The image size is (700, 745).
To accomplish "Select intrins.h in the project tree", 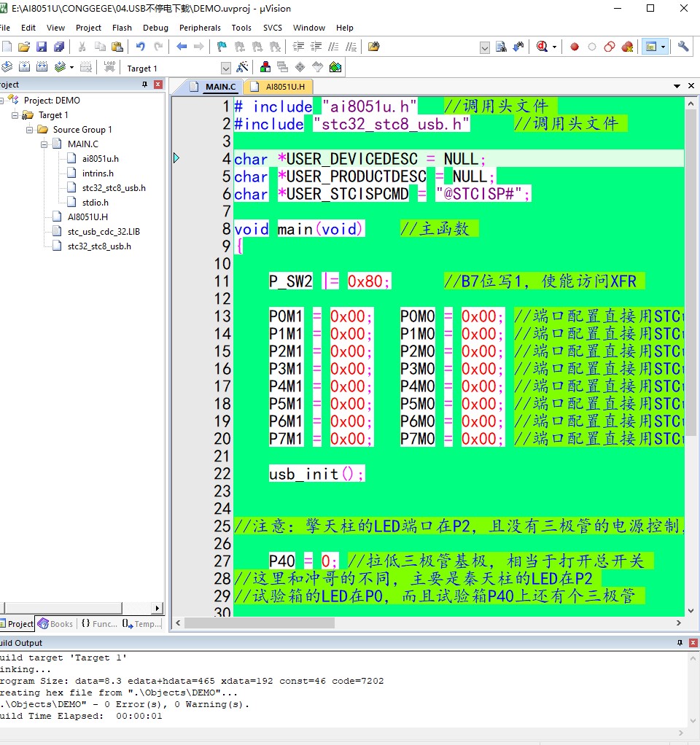I will [x=98, y=173].
